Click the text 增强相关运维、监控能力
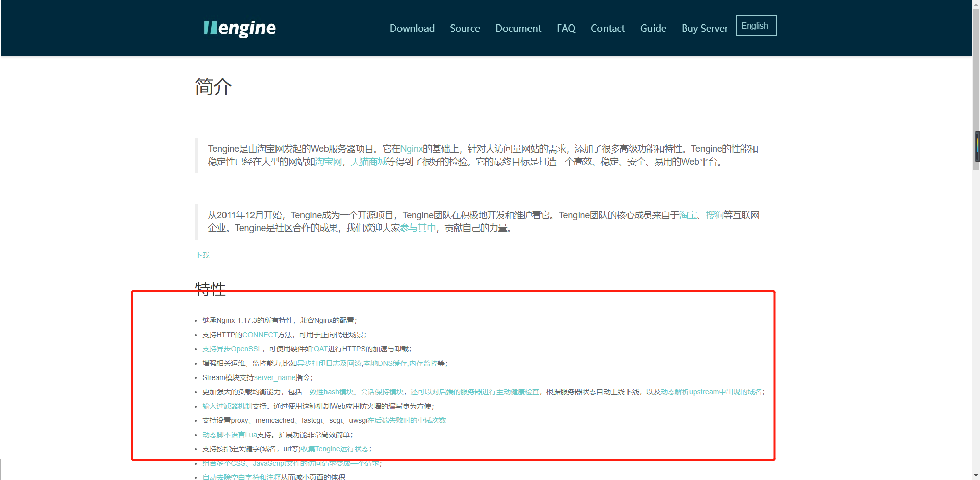The width and height of the screenshot is (980, 480). (x=241, y=363)
